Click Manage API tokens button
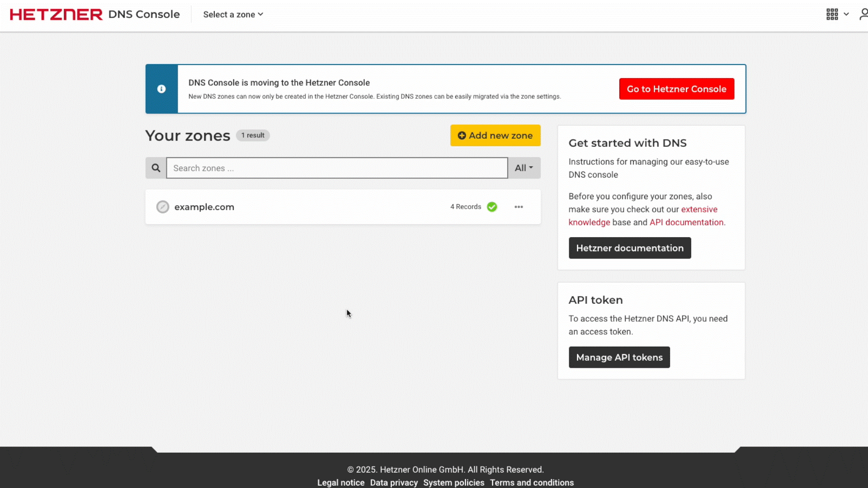This screenshot has width=868, height=488. pos(619,357)
